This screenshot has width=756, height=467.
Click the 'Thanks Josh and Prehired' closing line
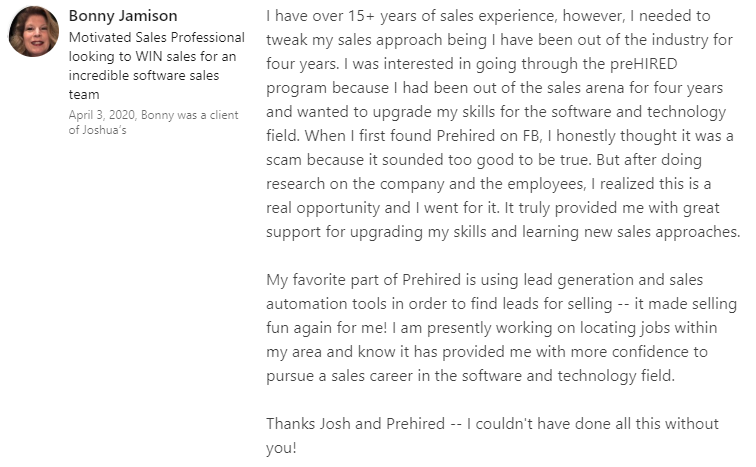(354, 424)
